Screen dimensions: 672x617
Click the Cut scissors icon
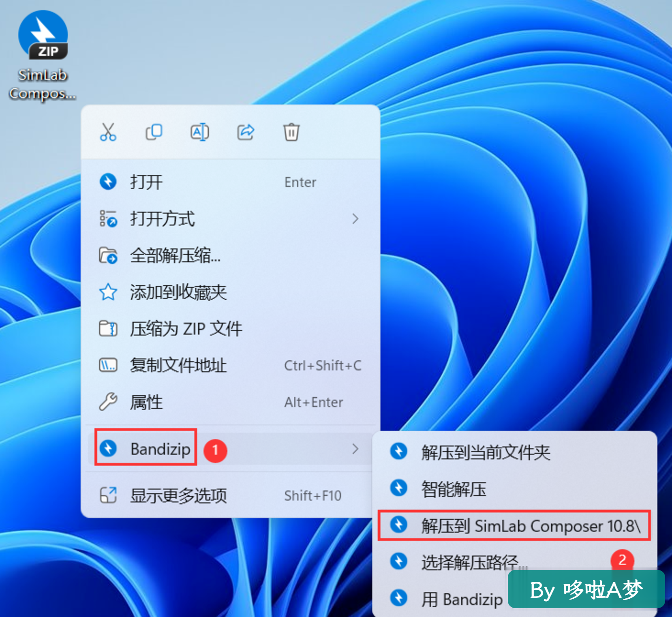(x=108, y=132)
